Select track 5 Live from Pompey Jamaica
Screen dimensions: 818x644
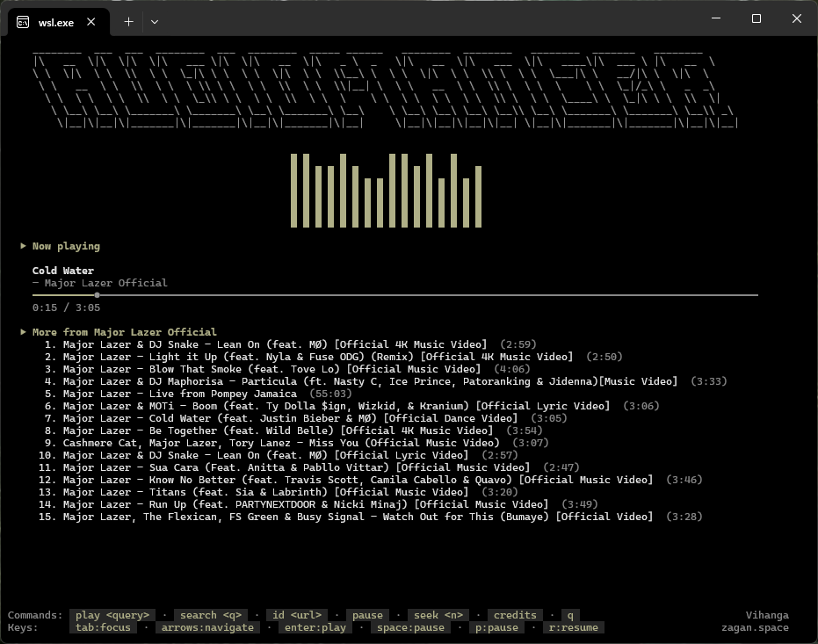199,394
